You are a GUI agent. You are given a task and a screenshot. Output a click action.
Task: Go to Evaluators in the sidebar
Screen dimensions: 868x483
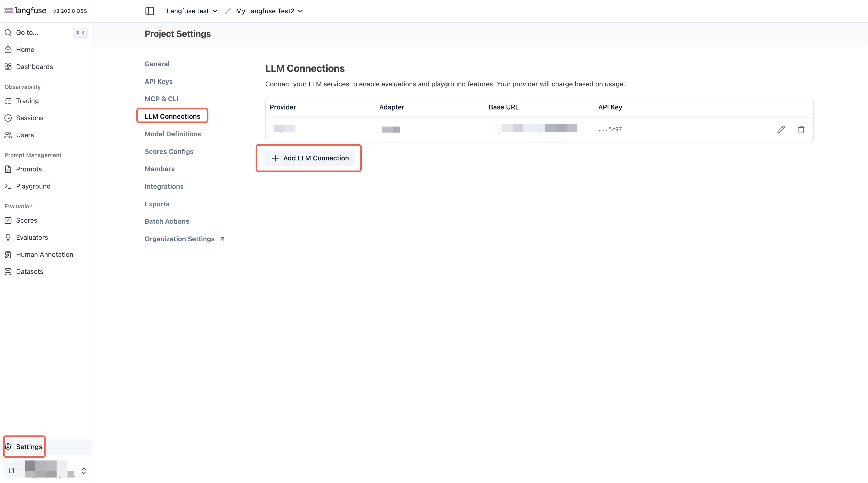tap(46, 237)
